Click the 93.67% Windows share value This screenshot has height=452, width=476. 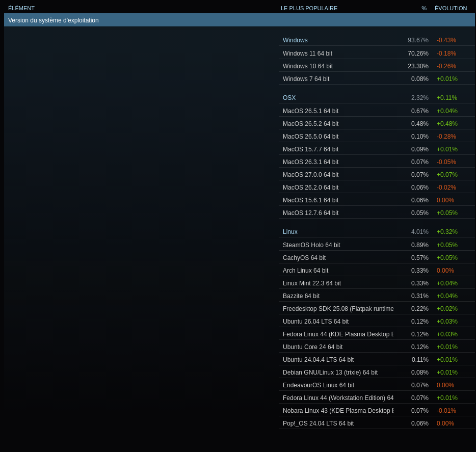418,40
